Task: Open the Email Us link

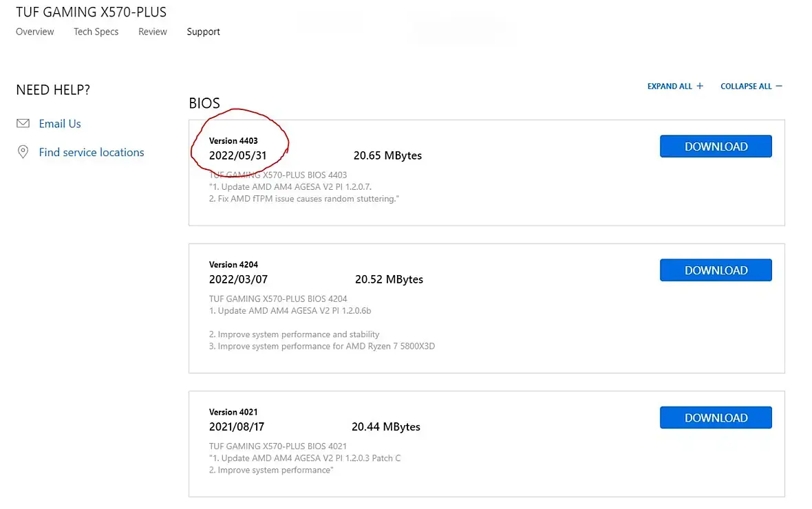Action: 60,124
